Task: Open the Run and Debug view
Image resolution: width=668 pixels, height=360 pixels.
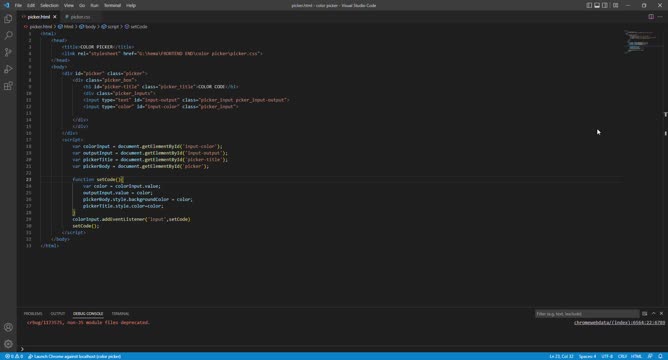Action: click(8, 69)
